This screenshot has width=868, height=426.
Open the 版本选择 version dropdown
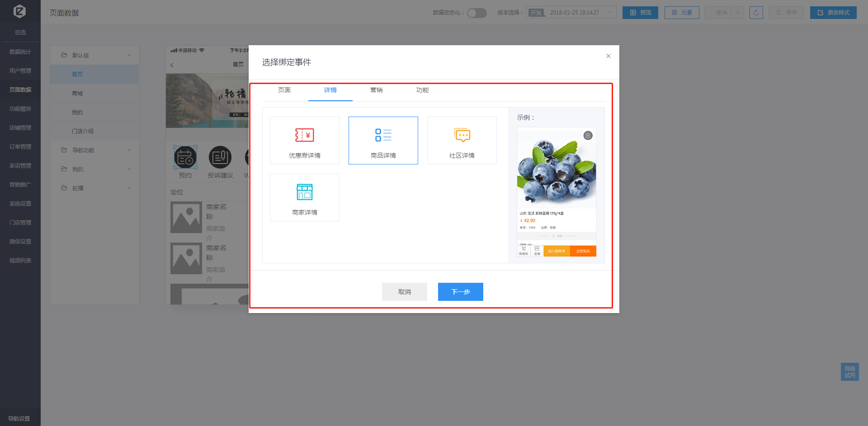point(571,13)
